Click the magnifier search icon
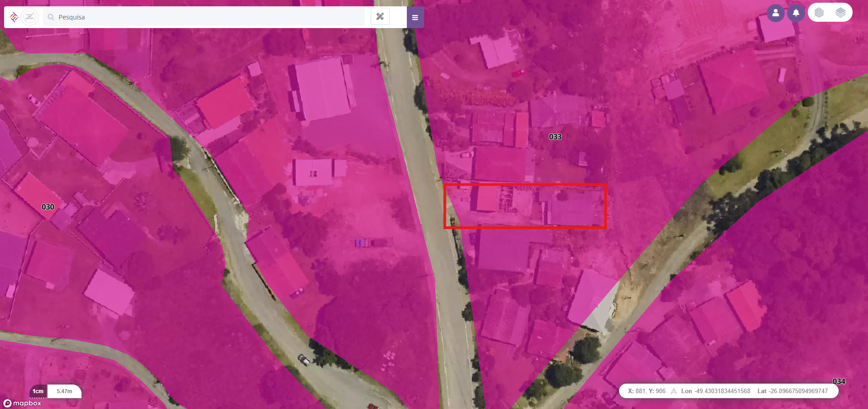Image resolution: width=868 pixels, height=409 pixels. click(x=51, y=17)
